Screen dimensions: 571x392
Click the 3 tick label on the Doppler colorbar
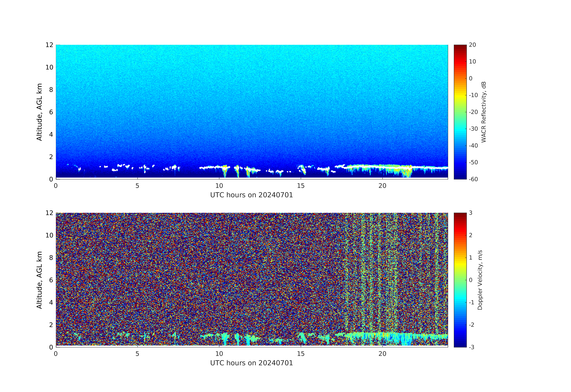pos(471,213)
